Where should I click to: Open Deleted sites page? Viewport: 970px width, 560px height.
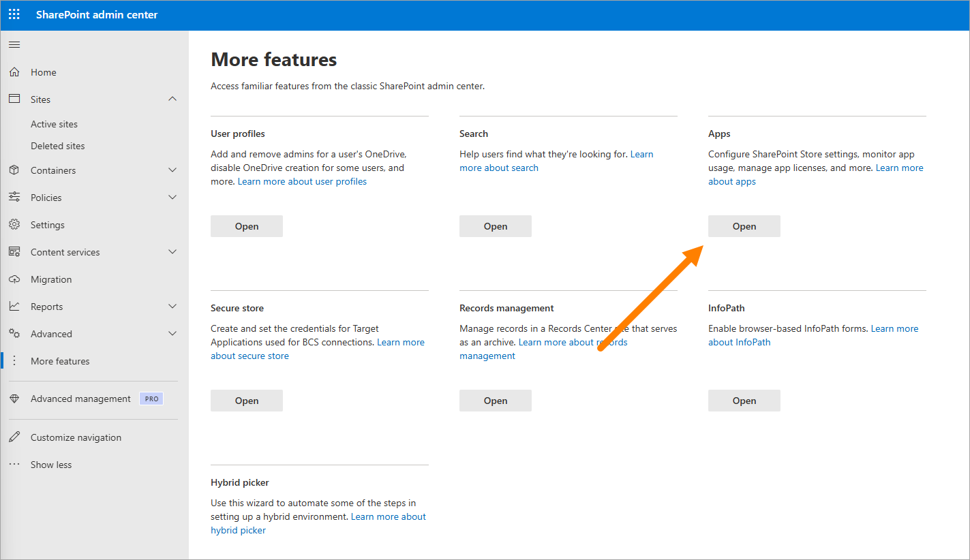click(58, 146)
